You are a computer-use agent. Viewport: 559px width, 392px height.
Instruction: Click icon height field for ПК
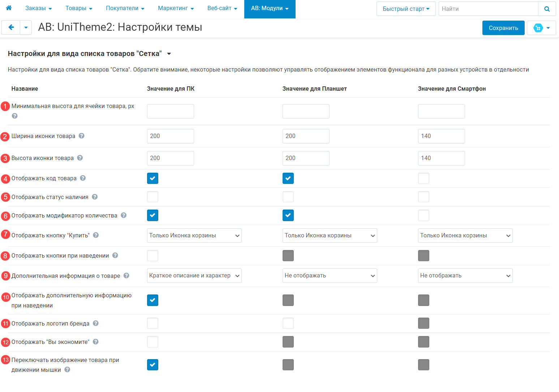(171, 158)
